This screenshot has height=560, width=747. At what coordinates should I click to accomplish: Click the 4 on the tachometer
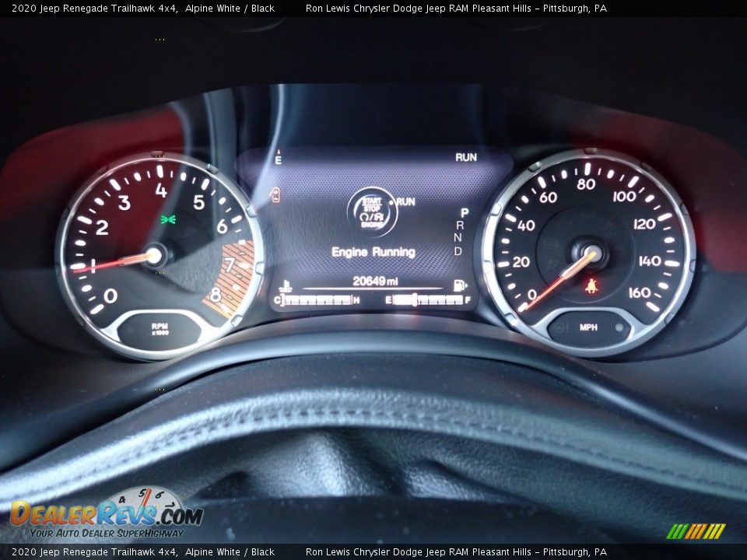[161, 191]
